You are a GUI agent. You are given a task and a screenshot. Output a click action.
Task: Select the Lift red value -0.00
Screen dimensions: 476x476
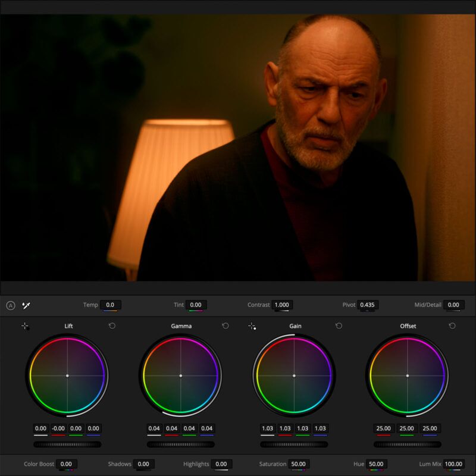coord(58,428)
